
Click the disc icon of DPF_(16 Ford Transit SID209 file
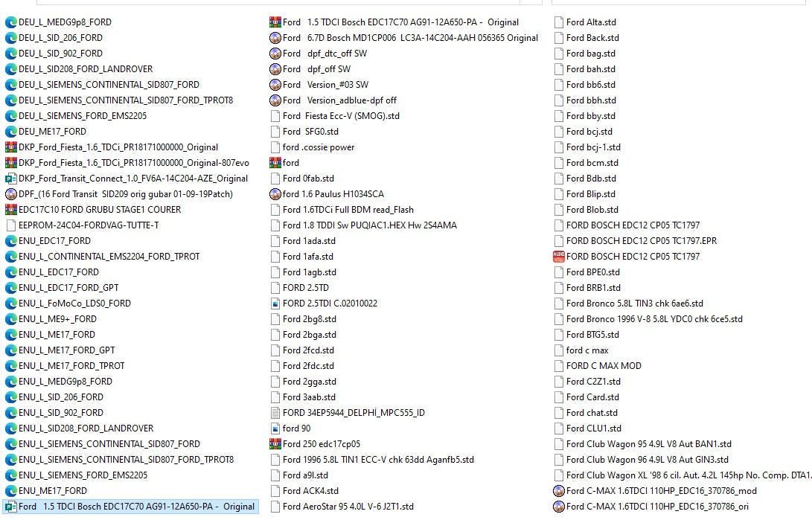click(11, 194)
